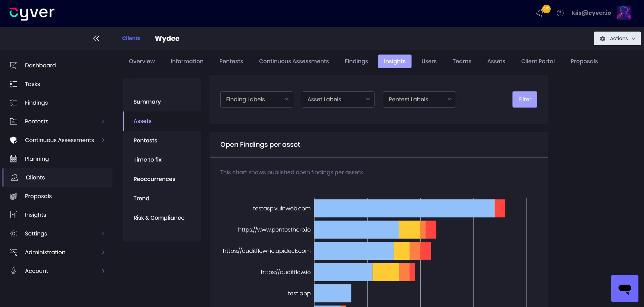
Task: Open the Asset Labels dropdown
Action: [x=338, y=99]
